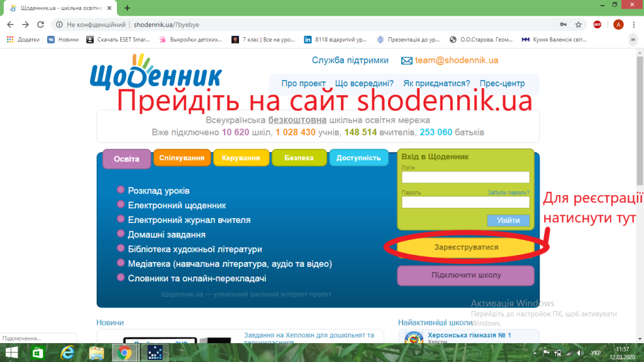Open the Як приєднатися? menu item
This screenshot has width=644, height=362.
coord(436,84)
